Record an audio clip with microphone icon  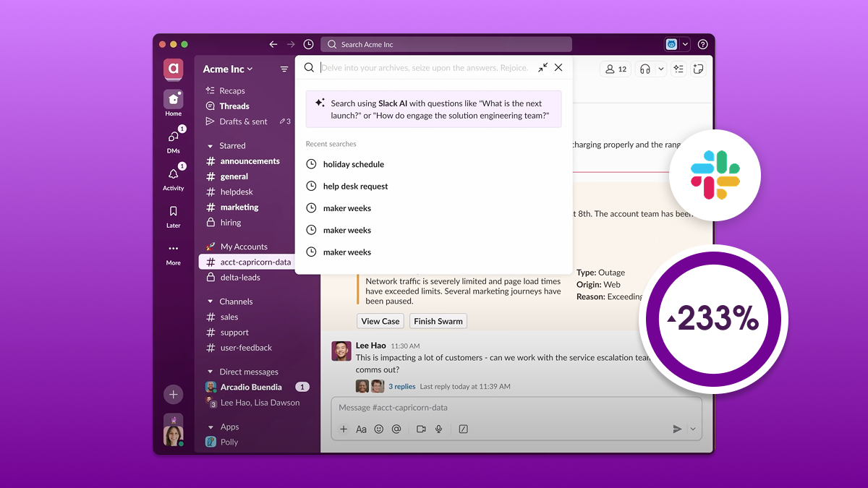438,429
